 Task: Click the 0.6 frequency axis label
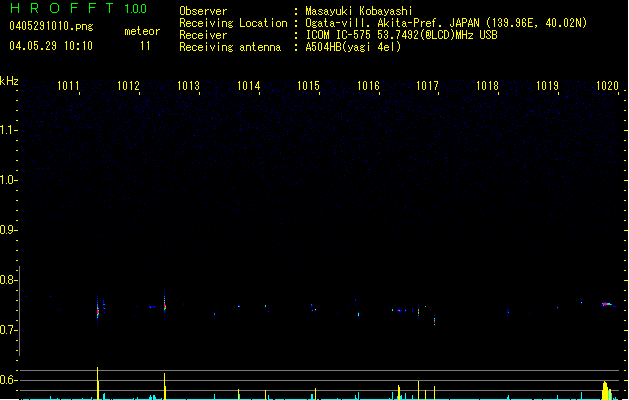[x=8, y=380]
